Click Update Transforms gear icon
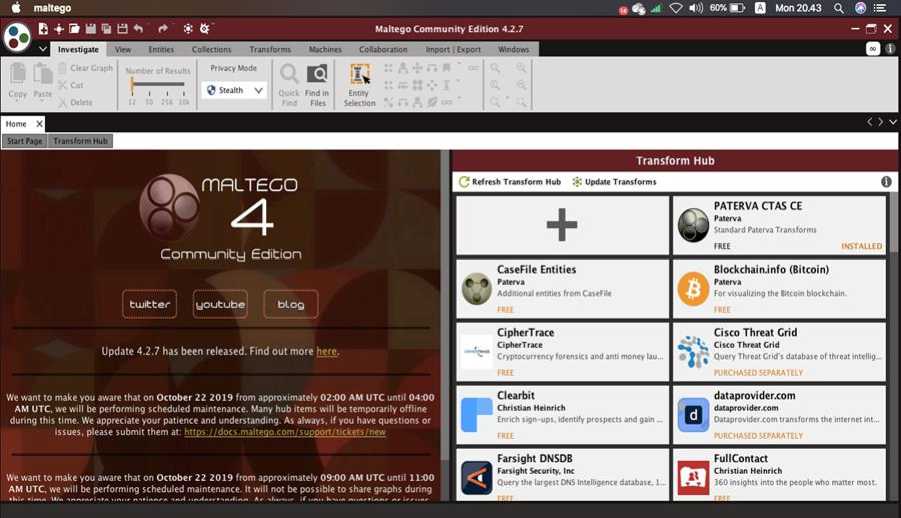The width and height of the screenshot is (901, 518). tap(577, 182)
